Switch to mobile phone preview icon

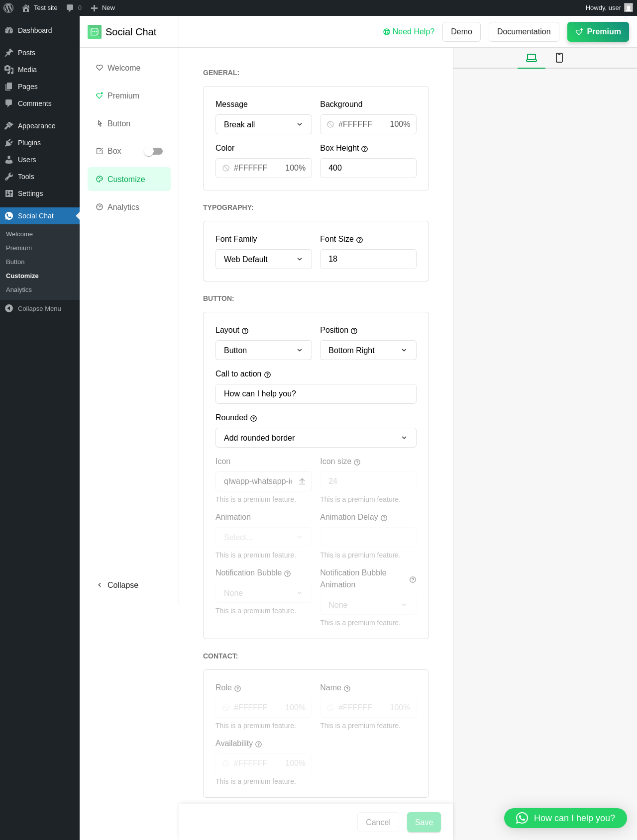pos(559,58)
